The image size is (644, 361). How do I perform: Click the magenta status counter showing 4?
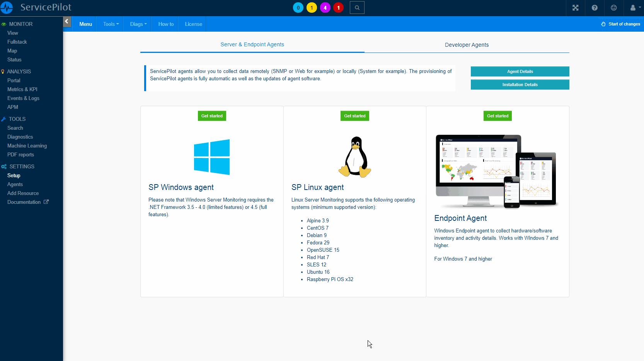[x=325, y=8]
